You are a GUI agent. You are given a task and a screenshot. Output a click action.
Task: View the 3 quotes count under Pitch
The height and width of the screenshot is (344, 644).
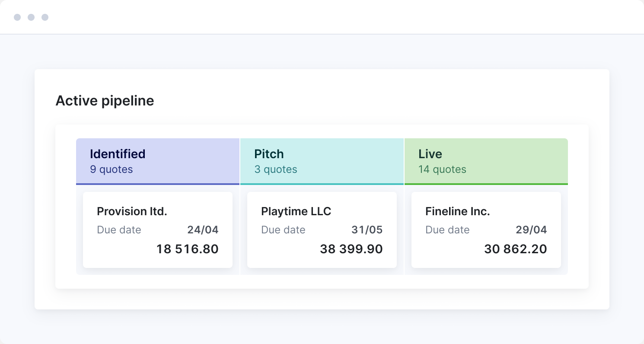click(275, 169)
